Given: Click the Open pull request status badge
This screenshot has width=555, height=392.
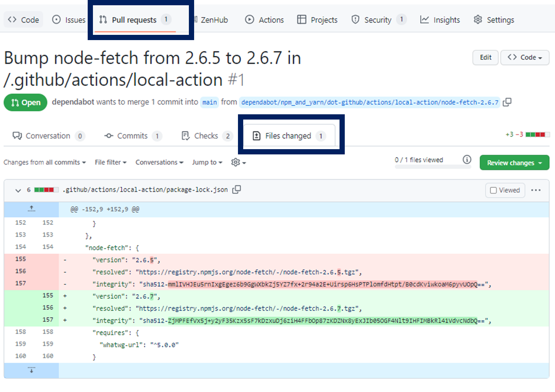Looking at the screenshot, I should click(x=25, y=102).
